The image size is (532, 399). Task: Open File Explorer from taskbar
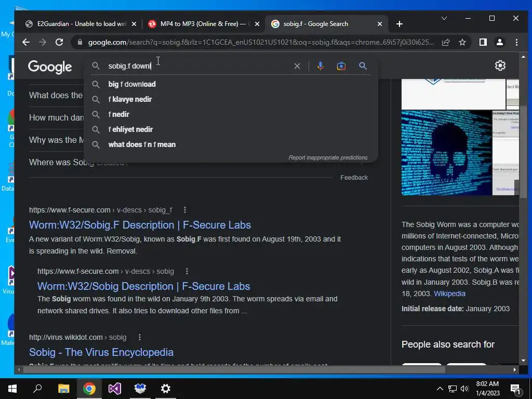click(x=63, y=389)
